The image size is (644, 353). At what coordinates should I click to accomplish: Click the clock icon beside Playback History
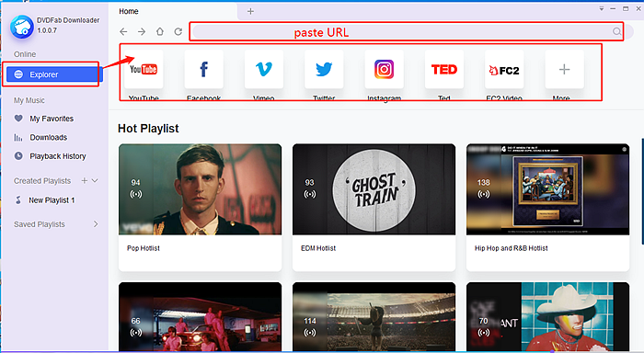coord(18,156)
